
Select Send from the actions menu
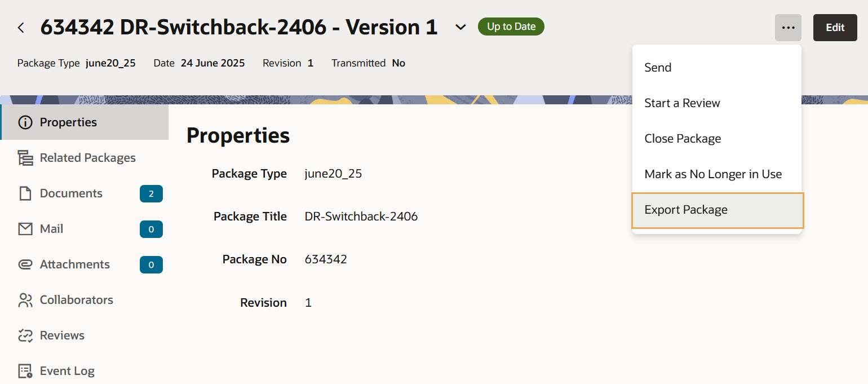point(658,68)
